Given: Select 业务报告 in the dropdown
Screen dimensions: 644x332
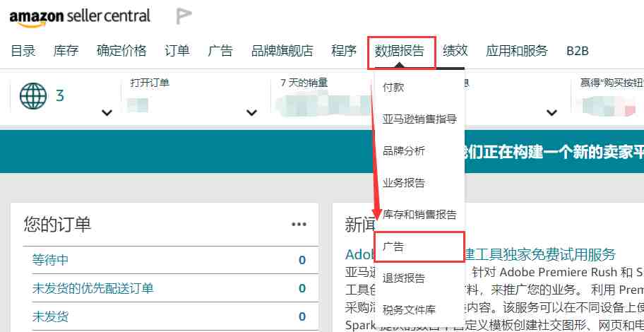Looking at the screenshot, I should [404, 183].
